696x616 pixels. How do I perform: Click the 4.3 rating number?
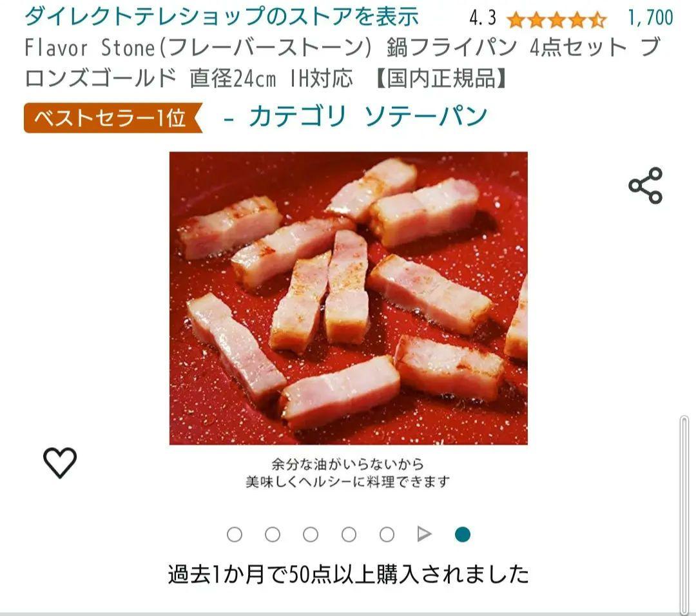[x=483, y=18]
